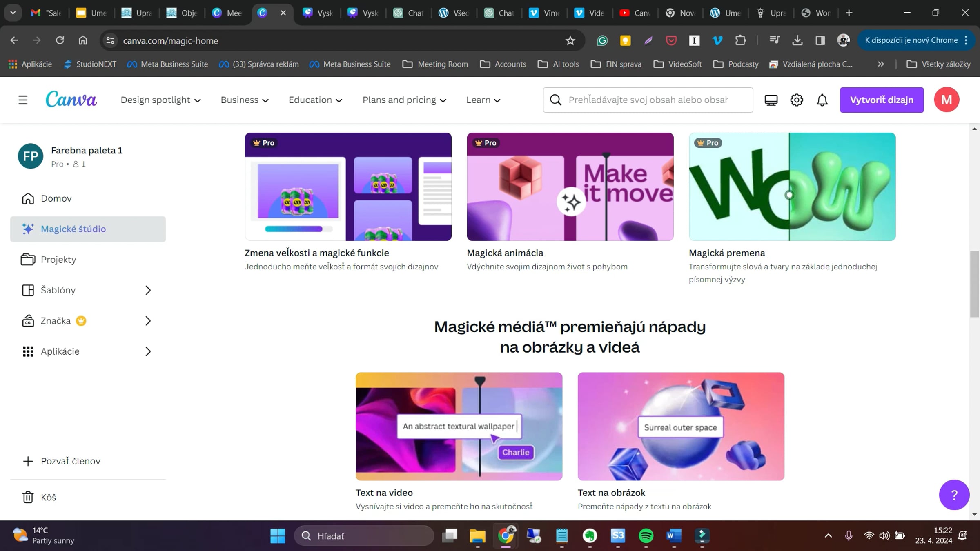Viewport: 980px width, 551px height.
Task: Expand the Značka submenu arrow
Action: (148, 321)
